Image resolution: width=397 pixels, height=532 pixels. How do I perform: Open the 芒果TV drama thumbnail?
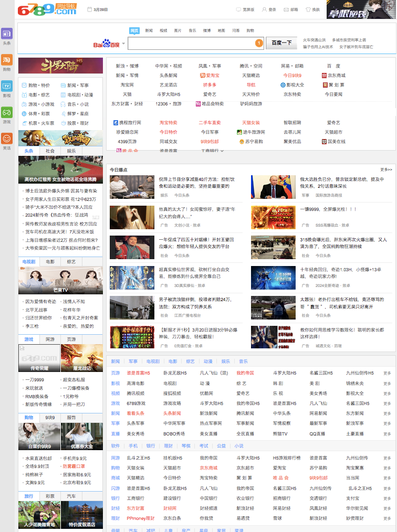click(60, 280)
